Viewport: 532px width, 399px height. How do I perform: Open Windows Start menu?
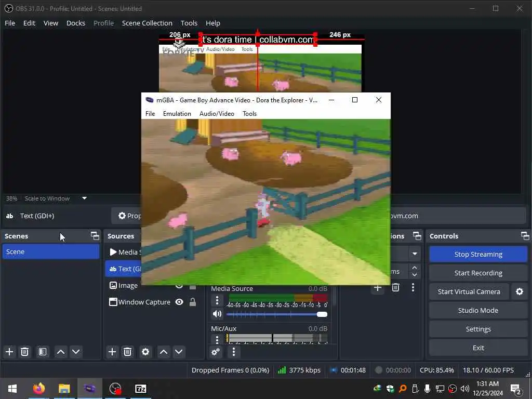tap(12, 389)
